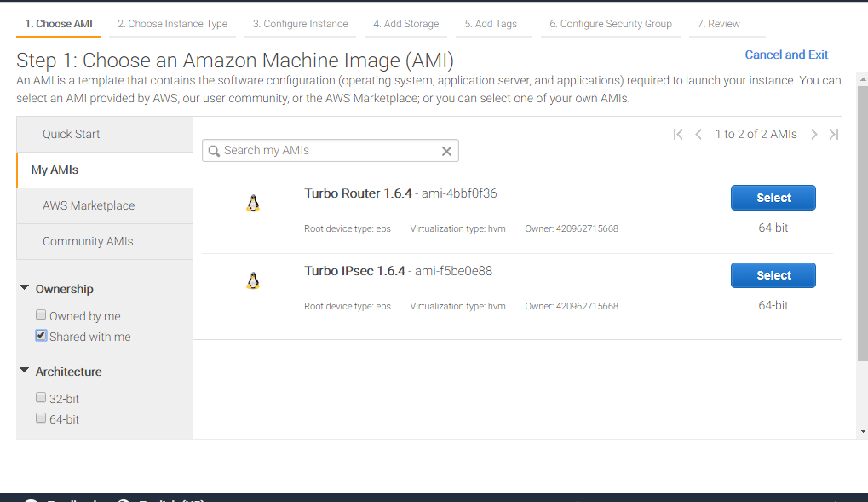Click Linux penguin icon for Turbo Router
This screenshot has height=502, width=868.
click(253, 204)
